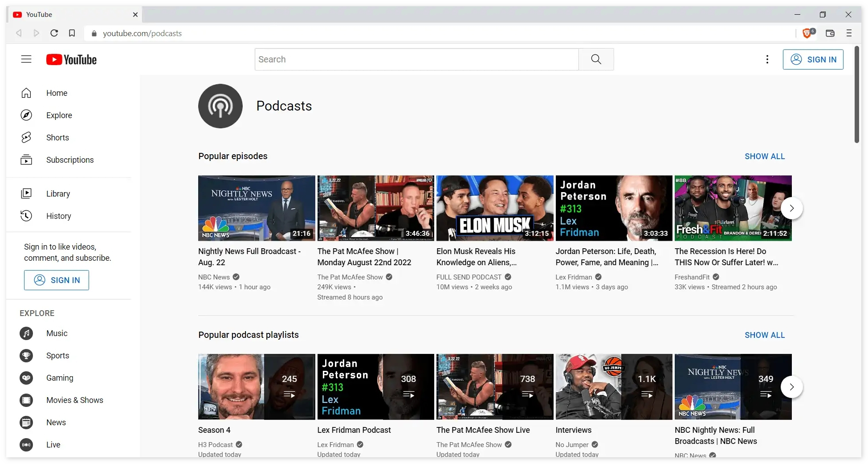Click the YouTube logo

(x=71, y=60)
